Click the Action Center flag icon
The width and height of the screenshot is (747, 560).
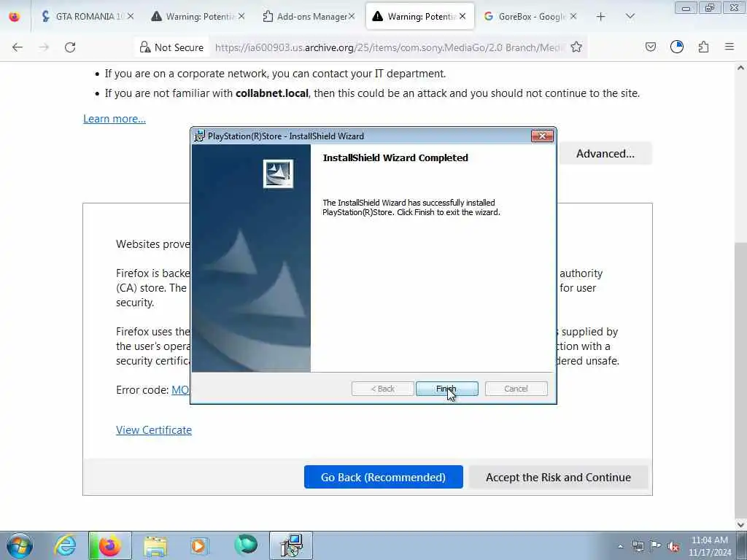coord(656,547)
